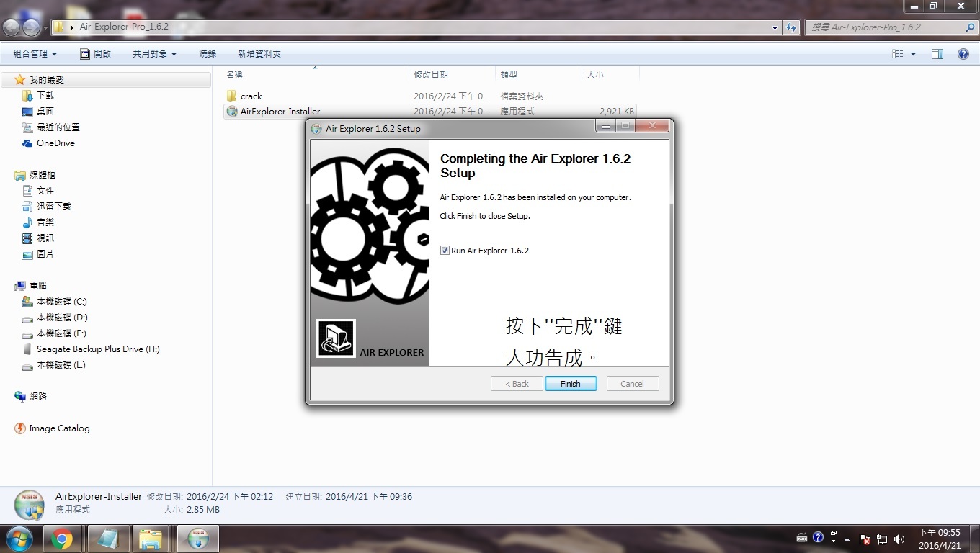Select 我的最愛 in navigation pane

[47, 80]
